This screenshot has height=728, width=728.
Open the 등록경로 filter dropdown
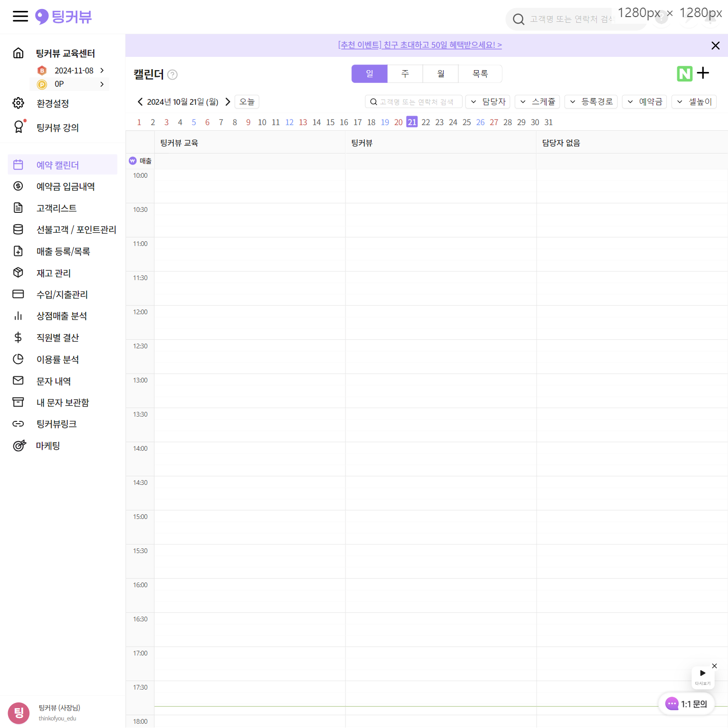[591, 101]
